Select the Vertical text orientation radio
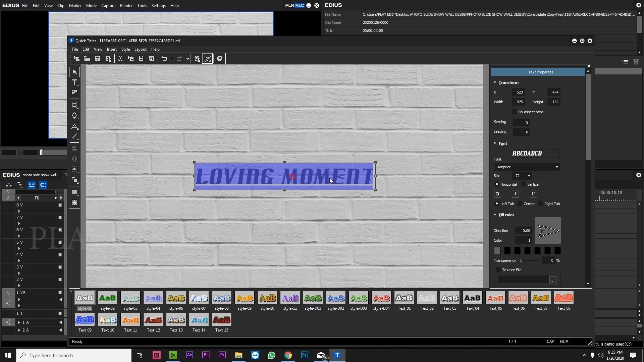Screen dimensions: 644x362 coord(524,184)
